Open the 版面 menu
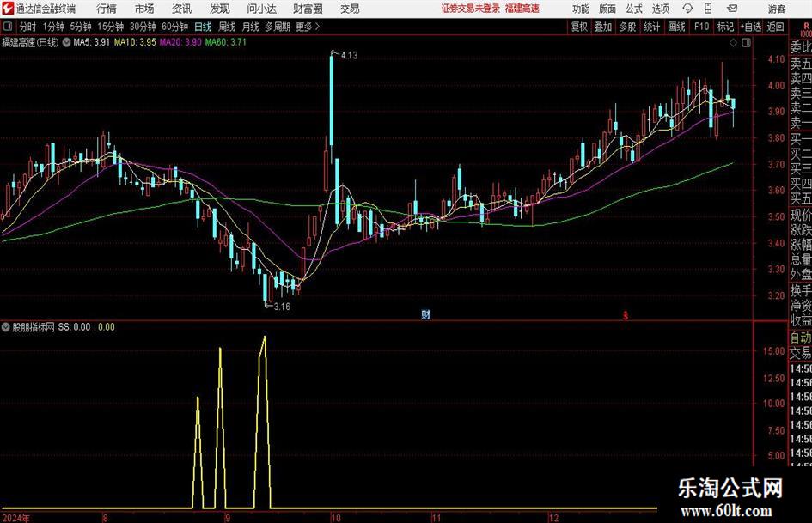812x523 pixels. (607, 9)
